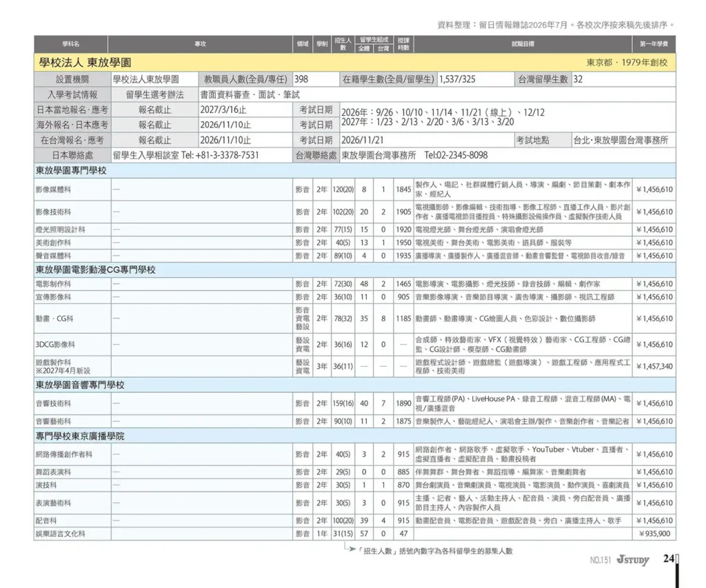Viewport: 706px width, 588px height.
Task: Click the 演技科 department name
Action: click(46, 485)
